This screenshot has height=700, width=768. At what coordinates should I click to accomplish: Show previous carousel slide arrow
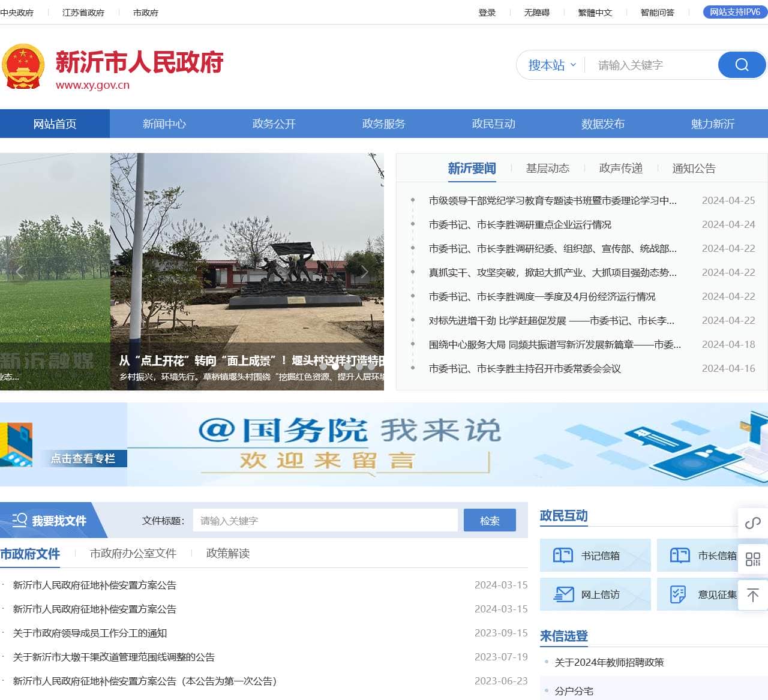[x=20, y=272]
